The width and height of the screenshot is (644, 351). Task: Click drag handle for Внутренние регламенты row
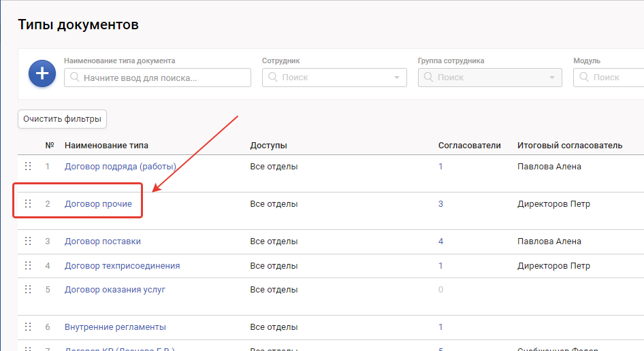pos(28,327)
